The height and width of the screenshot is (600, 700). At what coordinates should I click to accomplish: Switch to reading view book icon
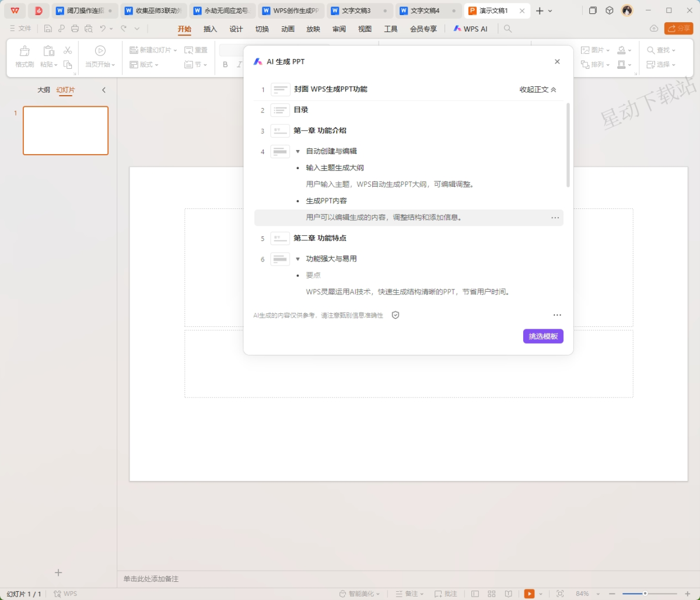(508, 594)
